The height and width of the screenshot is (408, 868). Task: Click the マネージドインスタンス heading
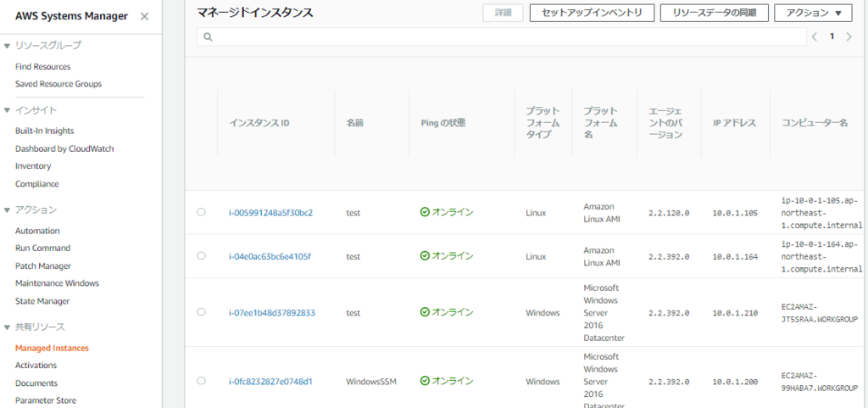(255, 13)
